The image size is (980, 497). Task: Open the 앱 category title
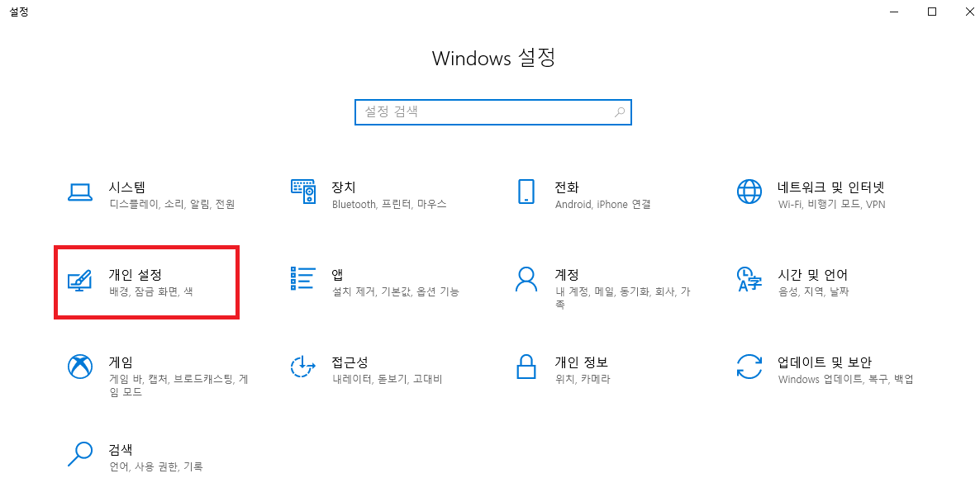point(337,275)
